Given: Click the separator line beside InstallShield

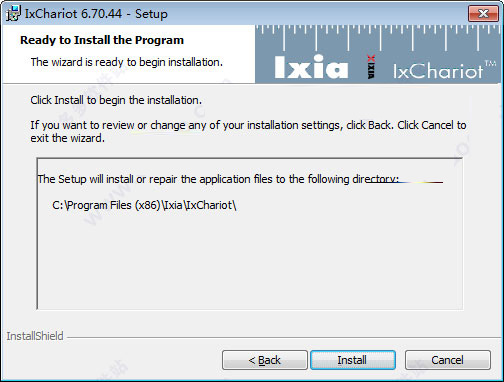Looking at the screenshot, I should pyautogui.click(x=283, y=337).
